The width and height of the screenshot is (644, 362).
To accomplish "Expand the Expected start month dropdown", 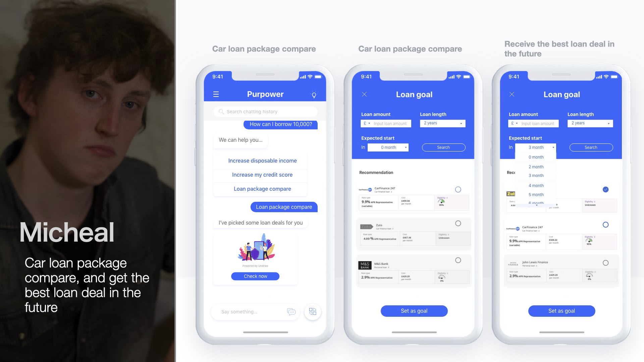I will pos(388,147).
